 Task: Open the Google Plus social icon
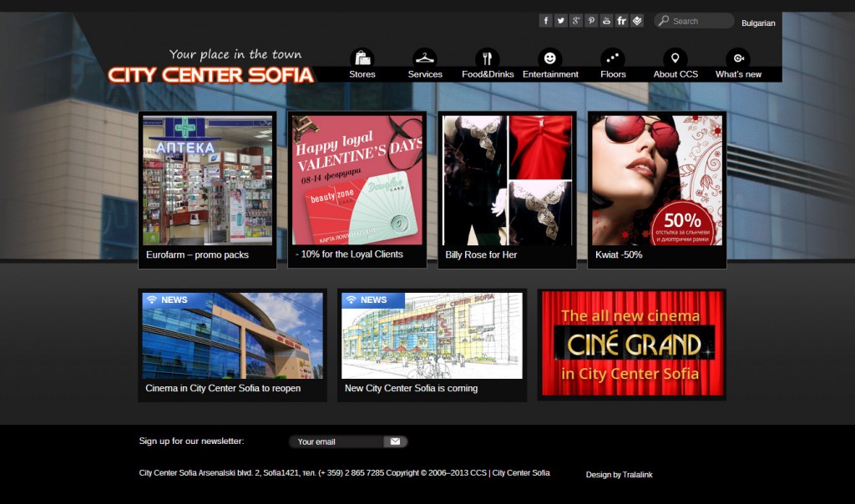(576, 21)
